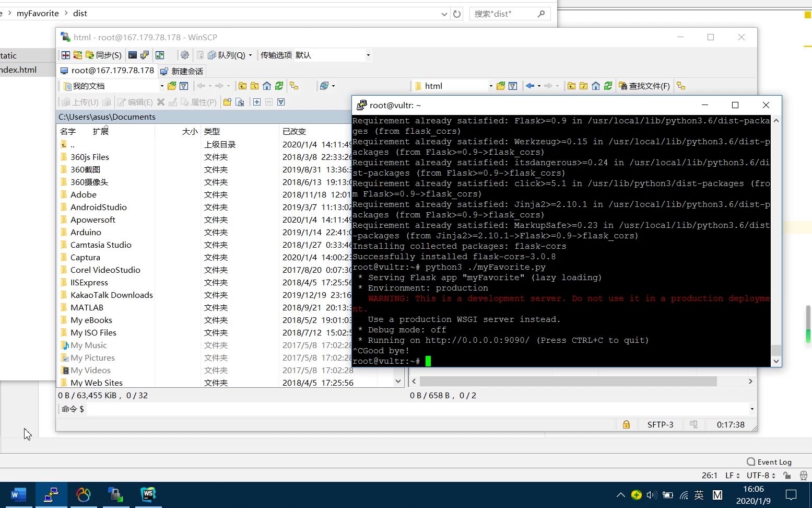Open the local directory dropdown (我的文档)

click(113, 86)
